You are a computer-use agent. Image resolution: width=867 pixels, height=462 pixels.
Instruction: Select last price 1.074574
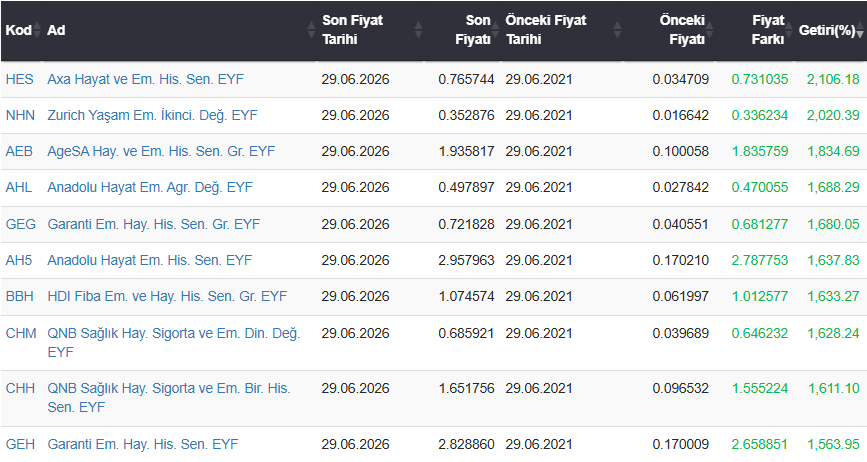(x=466, y=296)
